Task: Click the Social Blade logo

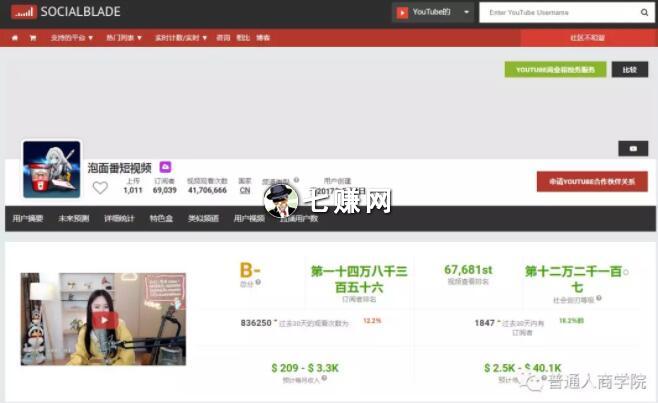Action: [x=66, y=12]
